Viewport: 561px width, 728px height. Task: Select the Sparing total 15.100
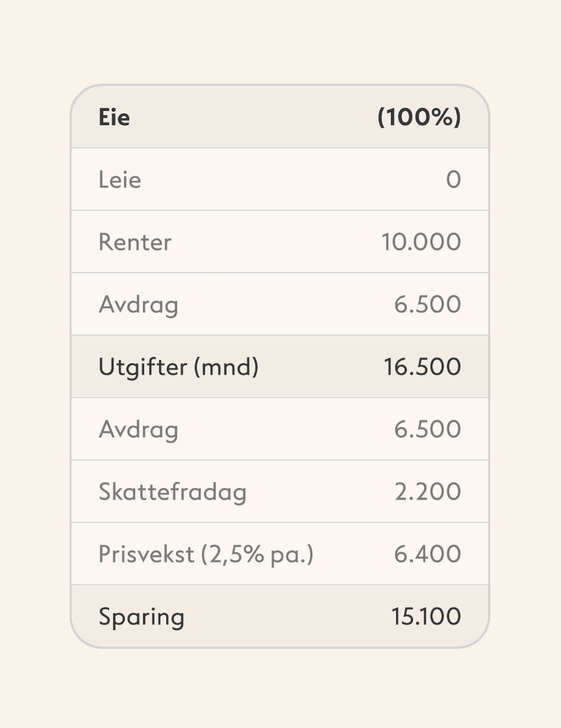point(426,616)
